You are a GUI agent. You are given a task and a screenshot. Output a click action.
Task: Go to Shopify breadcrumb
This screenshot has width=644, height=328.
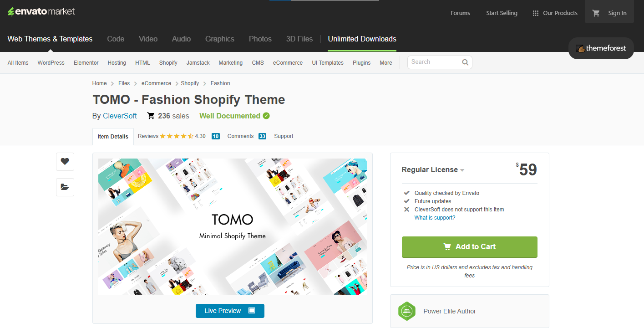coord(190,83)
